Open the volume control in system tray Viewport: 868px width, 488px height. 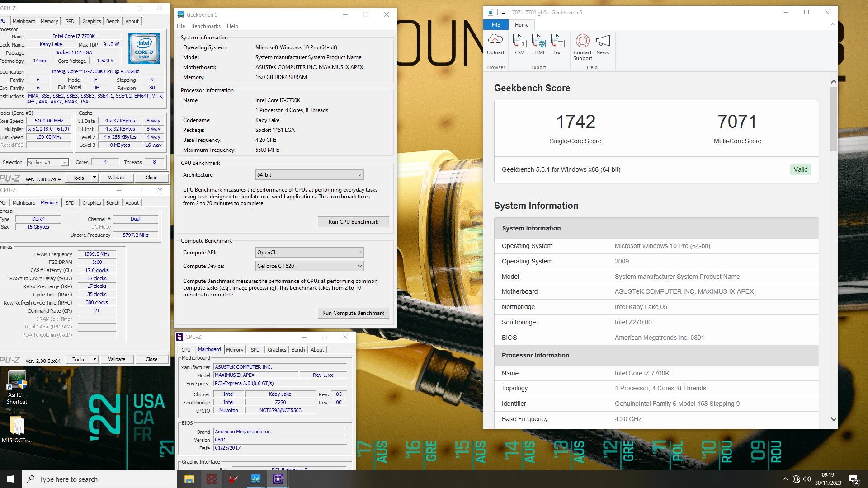[807, 479]
